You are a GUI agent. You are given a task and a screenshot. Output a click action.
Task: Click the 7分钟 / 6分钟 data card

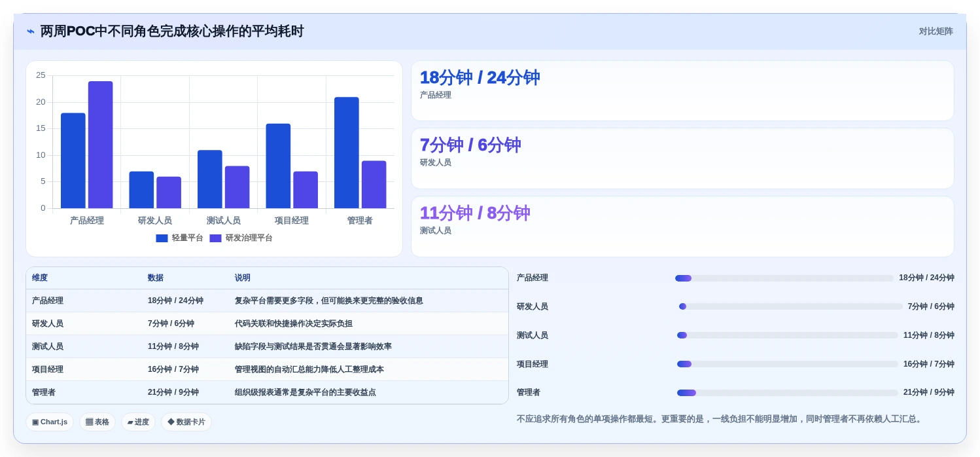click(682, 158)
